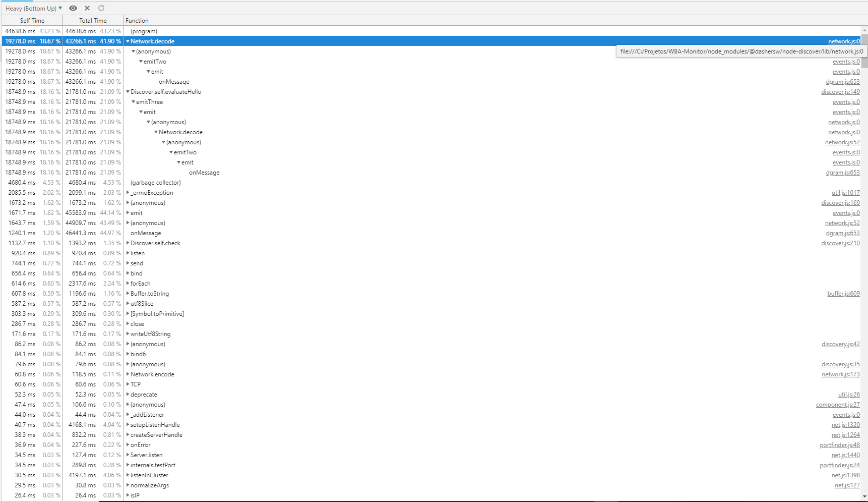Expand Discover.self.check row

(128, 243)
